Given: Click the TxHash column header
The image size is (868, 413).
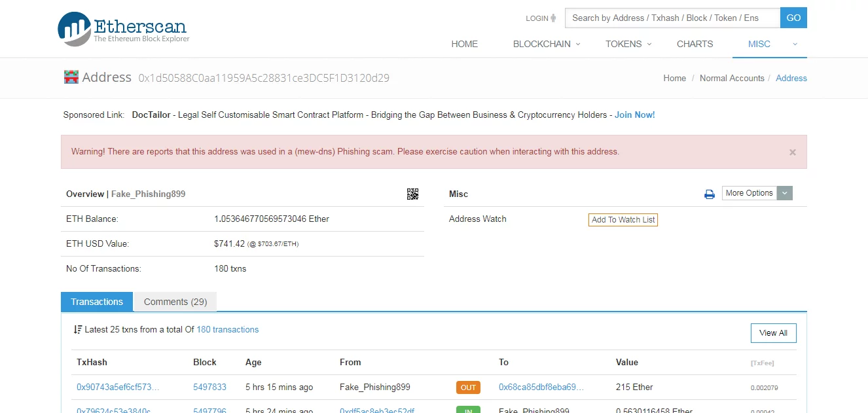Looking at the screenshot, I should [92, 362].
